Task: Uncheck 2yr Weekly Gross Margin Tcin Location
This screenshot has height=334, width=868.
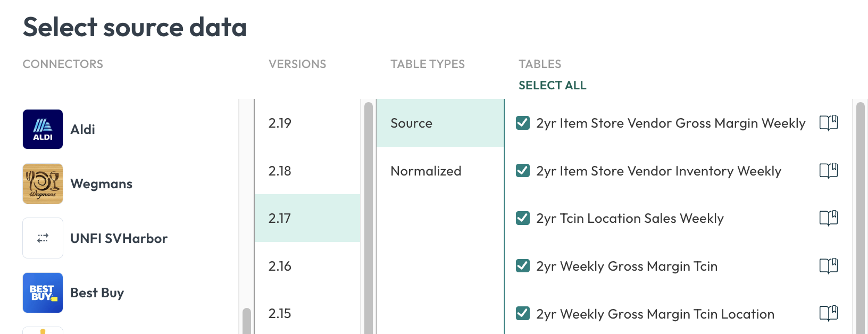Action: 523,314
